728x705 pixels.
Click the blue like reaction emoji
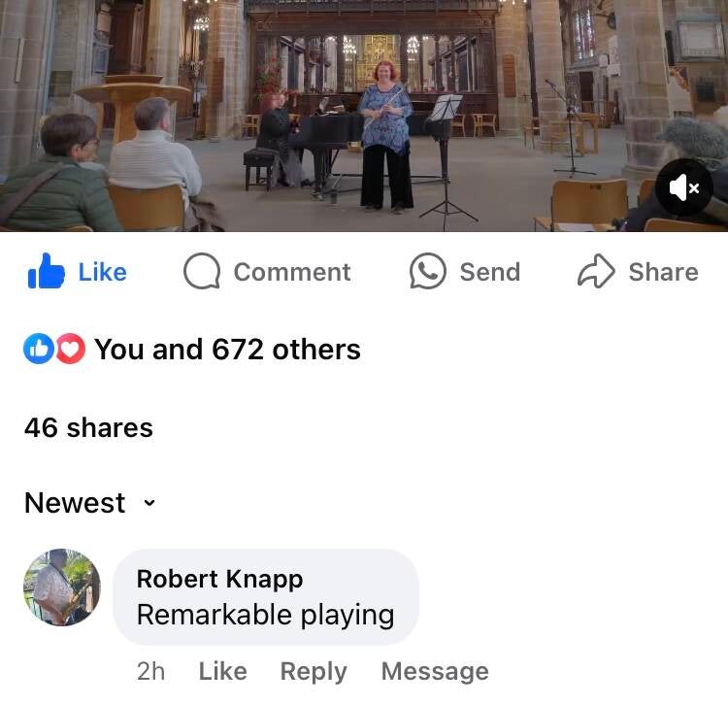tap(39, 349)
